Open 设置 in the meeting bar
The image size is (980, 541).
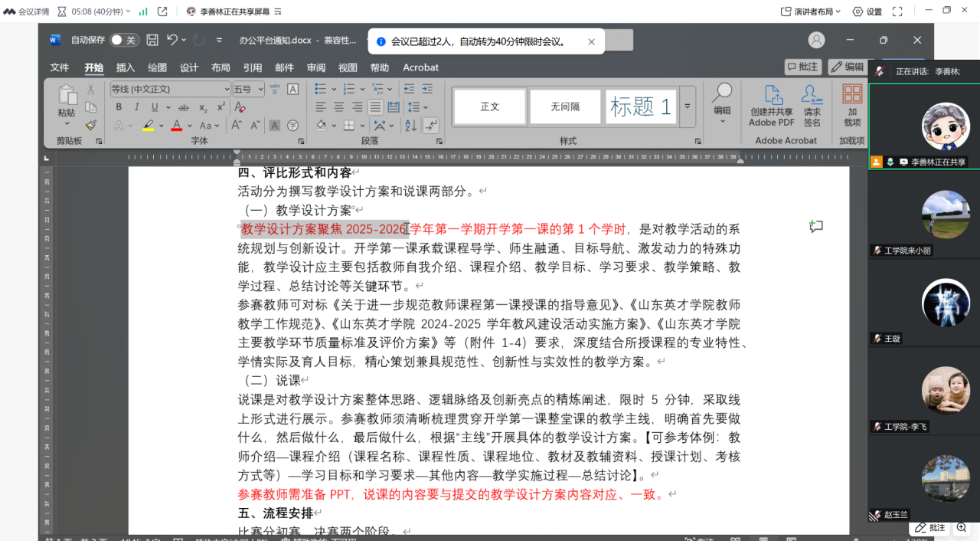[867, 11]
